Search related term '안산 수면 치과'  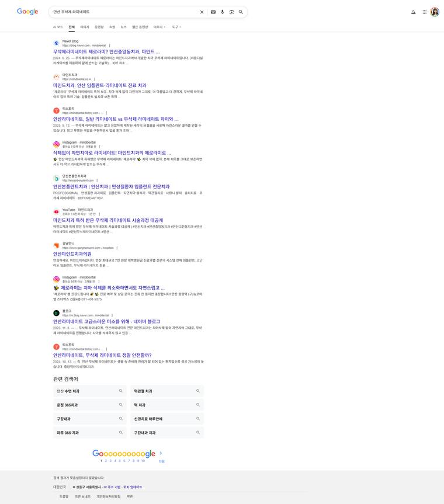(90, 391)
